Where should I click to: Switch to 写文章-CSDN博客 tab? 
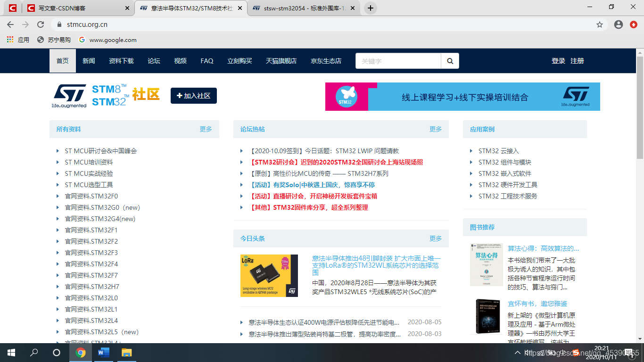78,8
